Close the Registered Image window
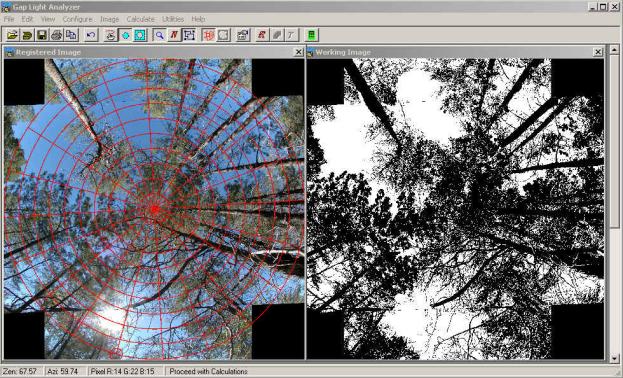Screen dimensions: 623x378 click(298, 52)
